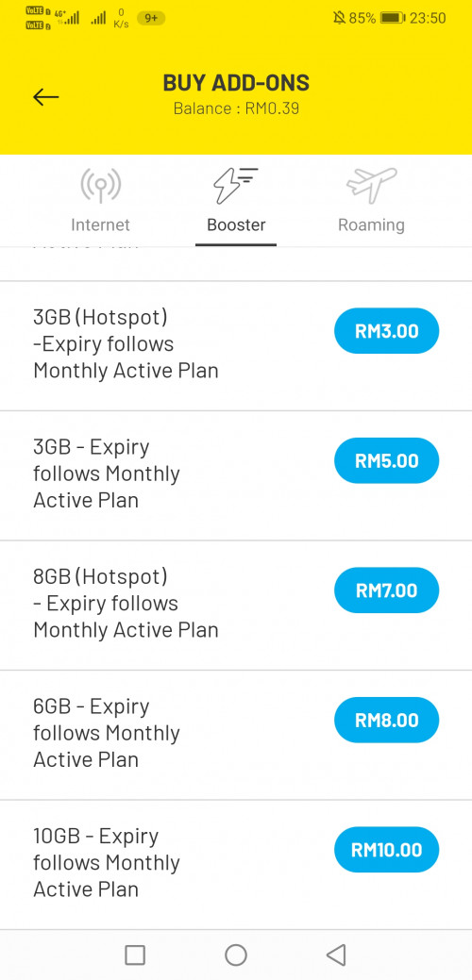This screenshot has height=980, width=472.
Task: Tap the Booster lightning bolt icon
Action: 236,186
